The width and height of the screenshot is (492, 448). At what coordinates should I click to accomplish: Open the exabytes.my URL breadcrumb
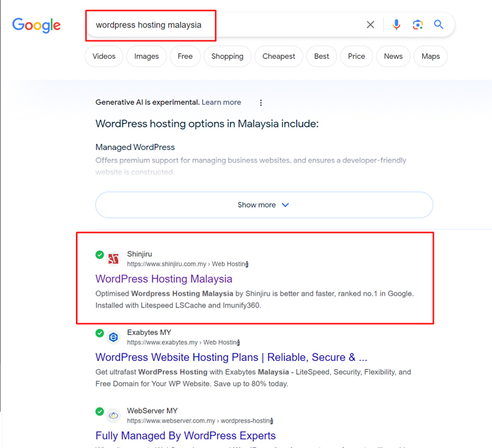184,343
